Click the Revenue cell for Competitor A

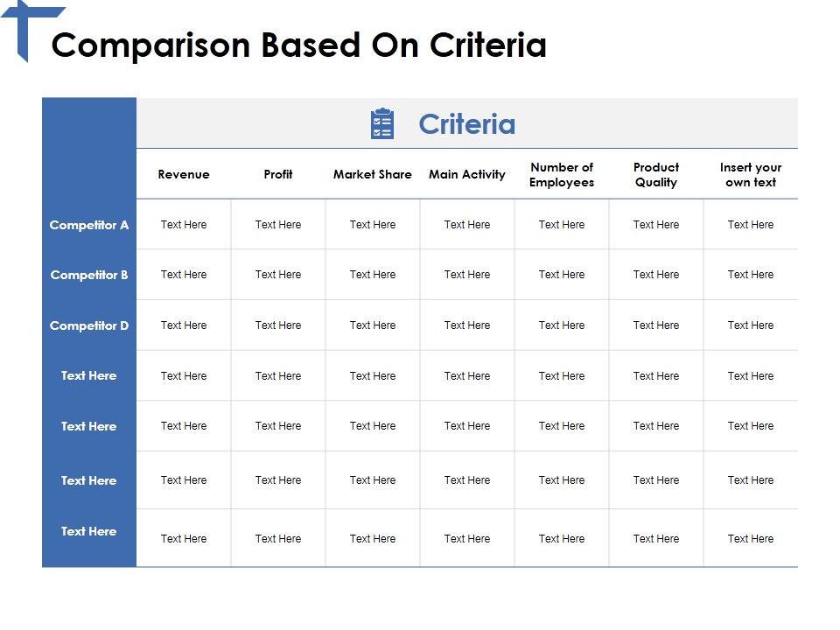184,225
